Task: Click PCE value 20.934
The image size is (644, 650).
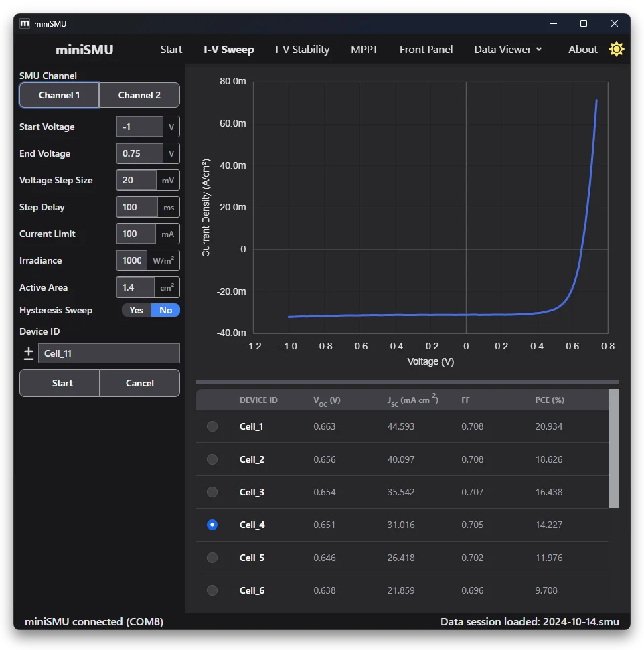Action: tap(549, 426)
